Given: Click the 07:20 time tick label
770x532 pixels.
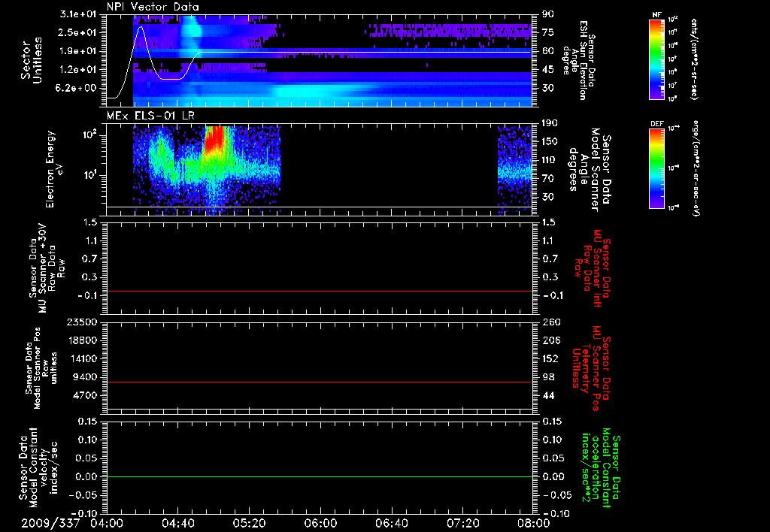Looking at the screenshot, I should (x=462, y=523).
